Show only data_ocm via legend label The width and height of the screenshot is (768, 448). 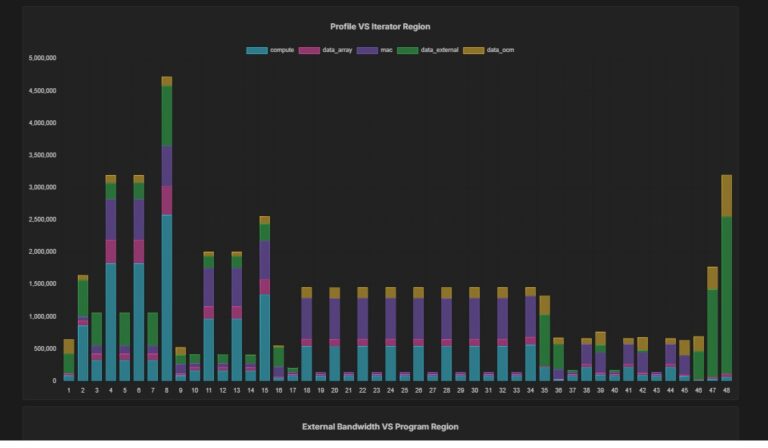[500, 50]
